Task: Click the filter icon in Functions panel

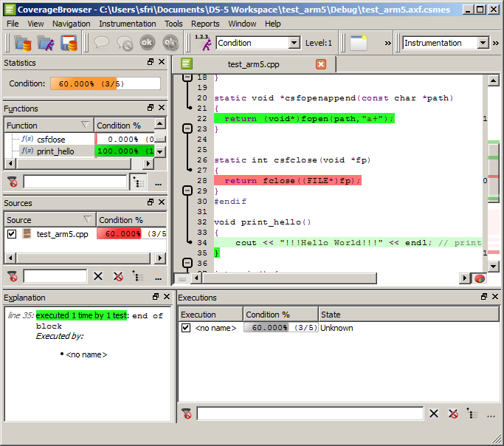Action: (13, 182)
